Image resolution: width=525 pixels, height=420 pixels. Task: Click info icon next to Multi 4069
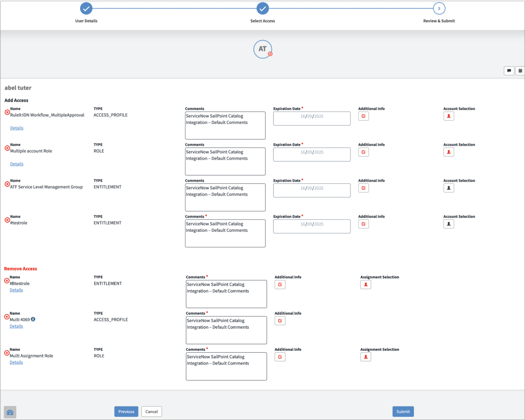(x=33, y=319)
